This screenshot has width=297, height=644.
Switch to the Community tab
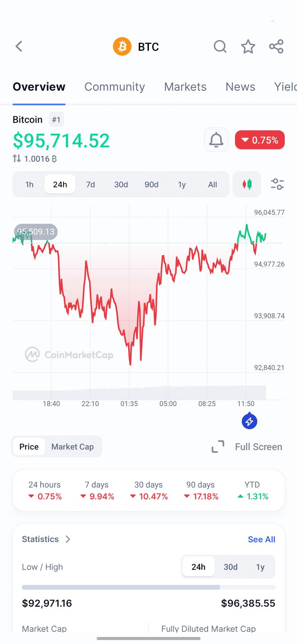pos(114,87)
